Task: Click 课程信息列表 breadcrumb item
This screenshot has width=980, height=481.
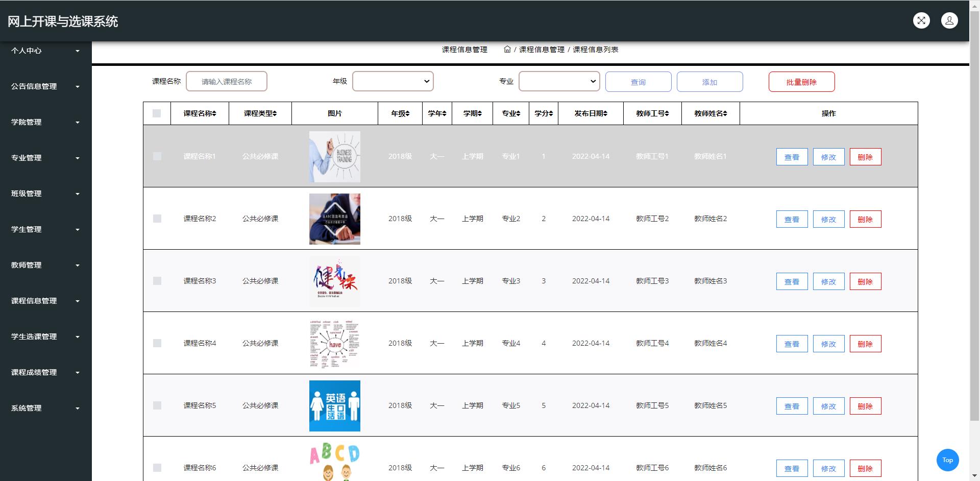Action: click(x=596, y=50)
